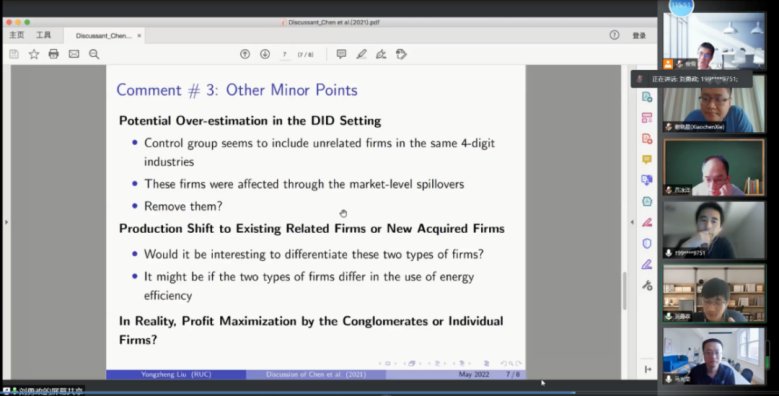Click the save file icon in toolbar
The image size is (779, 396).
point(14,54)
